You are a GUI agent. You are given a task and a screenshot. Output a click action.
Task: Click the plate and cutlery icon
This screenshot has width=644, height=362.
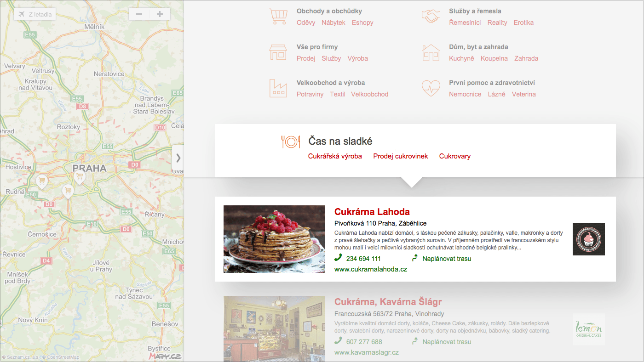[x=291, y=141]
